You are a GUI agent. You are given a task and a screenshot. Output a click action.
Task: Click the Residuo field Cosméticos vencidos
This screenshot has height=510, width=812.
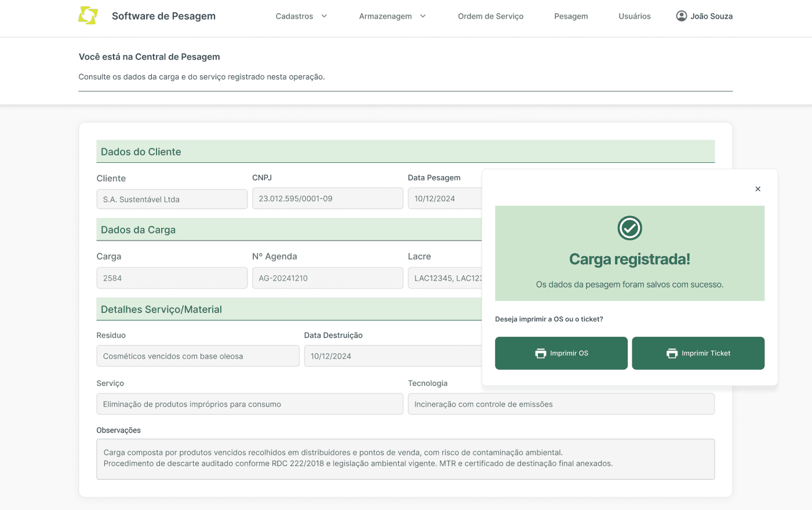point(198,356)
